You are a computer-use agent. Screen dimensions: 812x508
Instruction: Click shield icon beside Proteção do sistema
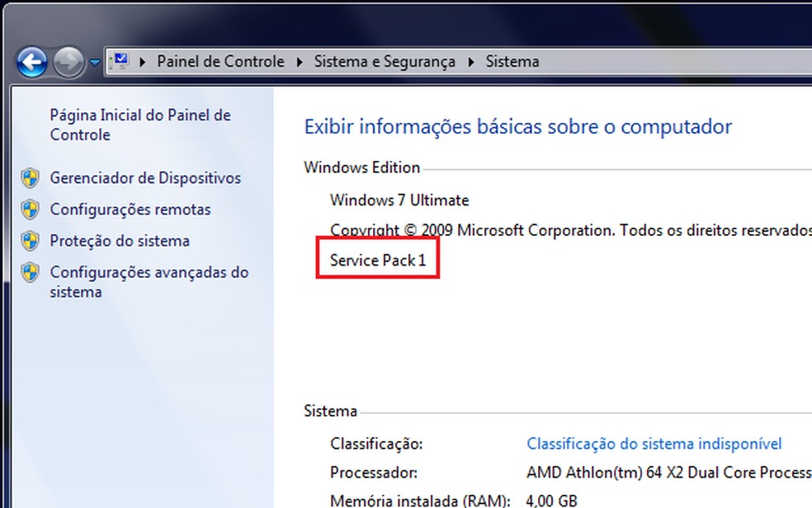tap(31, 241)
